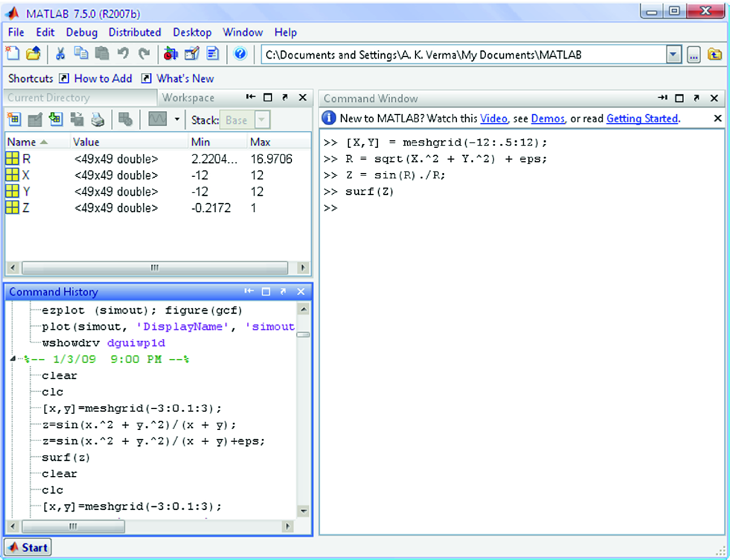Sort Workspace by the Name column header

click(38, 142)
